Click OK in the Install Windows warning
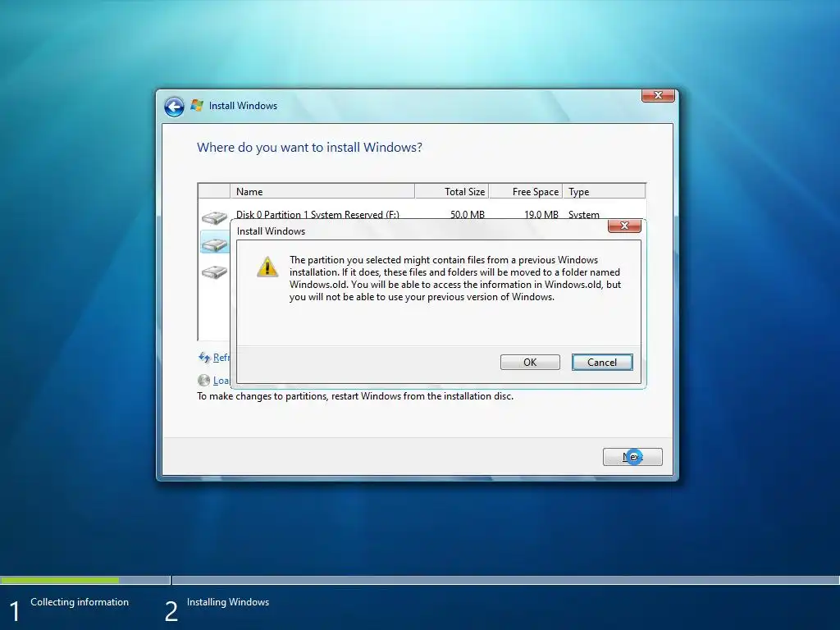The height and width of the screenshot is (630, 840). 530,362
